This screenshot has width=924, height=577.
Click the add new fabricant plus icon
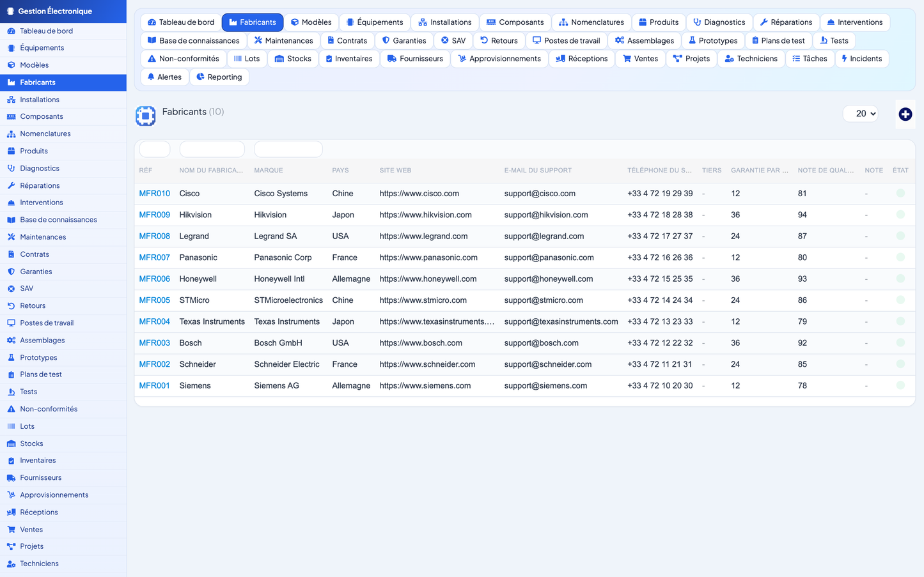[x=905, y=114]
